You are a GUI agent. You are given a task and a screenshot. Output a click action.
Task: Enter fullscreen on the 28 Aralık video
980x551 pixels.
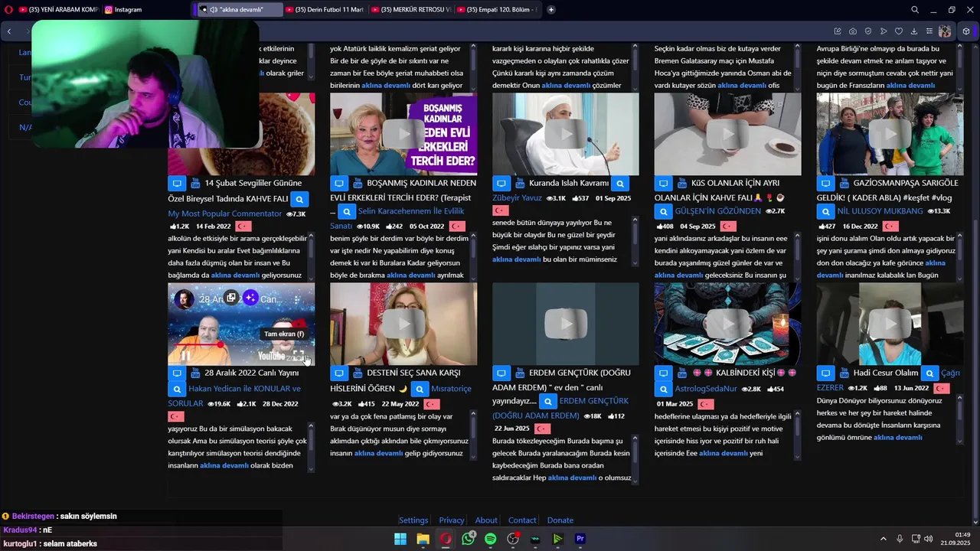click(299, 356)
